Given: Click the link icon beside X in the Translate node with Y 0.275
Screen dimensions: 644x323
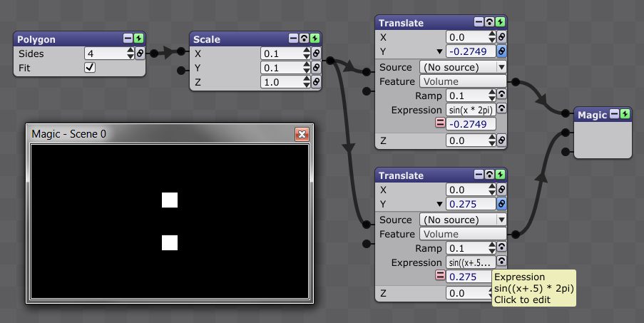Looking at the screenshot, I should (x=501, y=190).
